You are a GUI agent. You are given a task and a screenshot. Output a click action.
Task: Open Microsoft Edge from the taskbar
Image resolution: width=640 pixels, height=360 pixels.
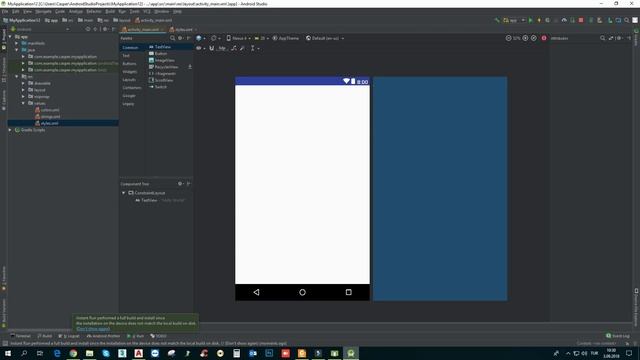click(57, 353)
